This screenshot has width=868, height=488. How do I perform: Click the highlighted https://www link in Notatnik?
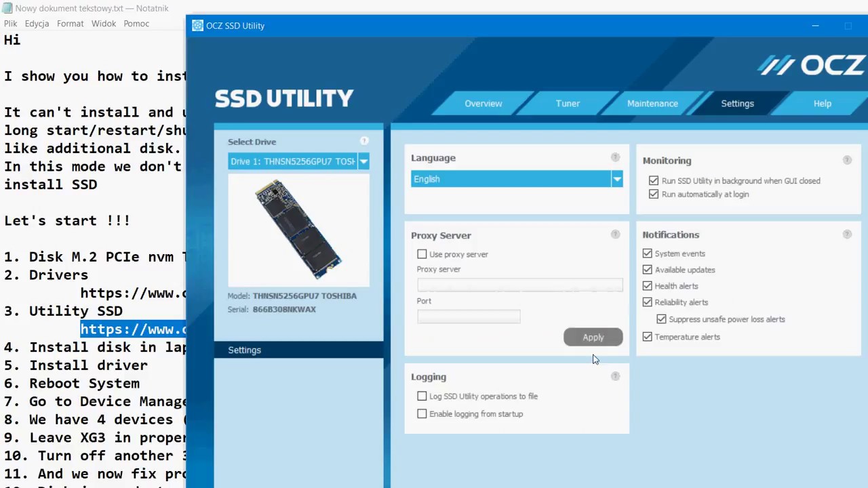[133, 329]
